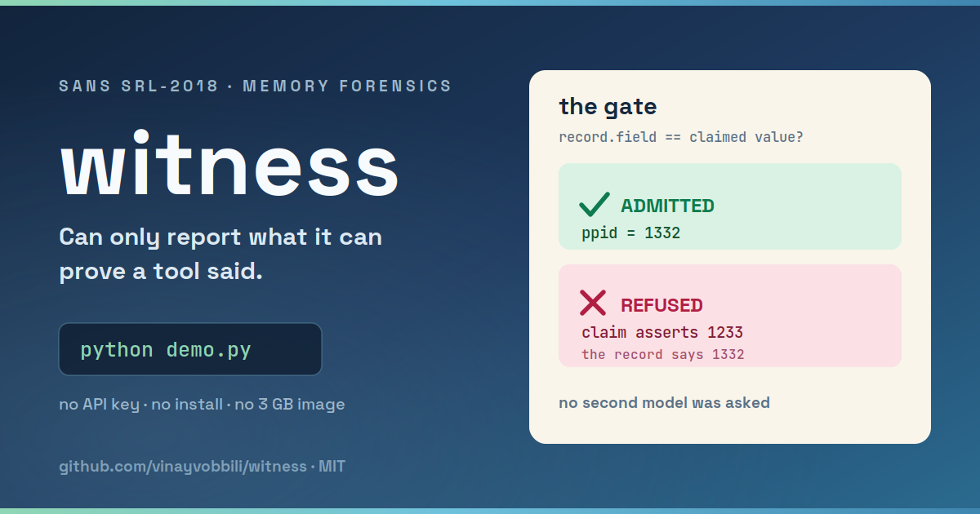Click the no 3 GB image text

290,405
